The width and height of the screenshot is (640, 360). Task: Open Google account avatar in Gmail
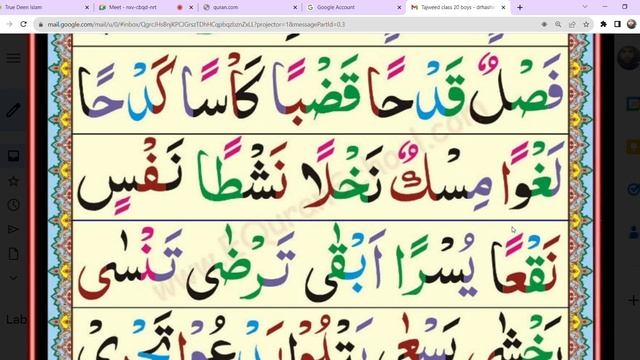[x=629, y=57]
